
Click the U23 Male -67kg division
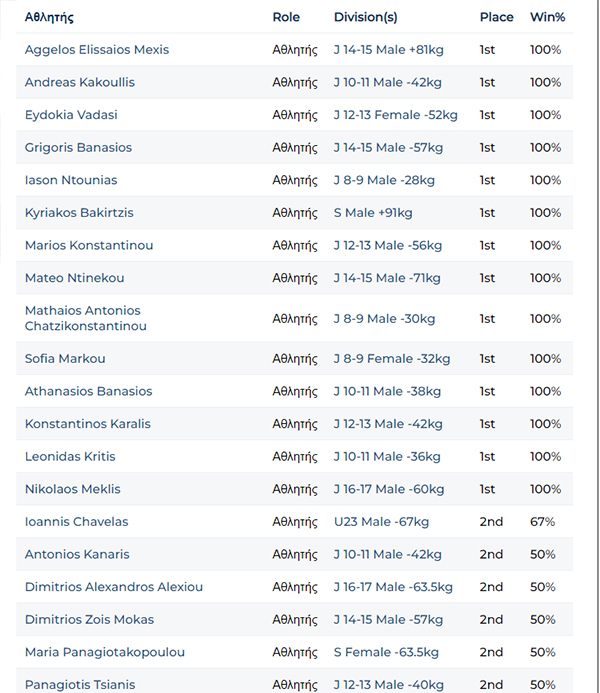[x=381, y=522]
